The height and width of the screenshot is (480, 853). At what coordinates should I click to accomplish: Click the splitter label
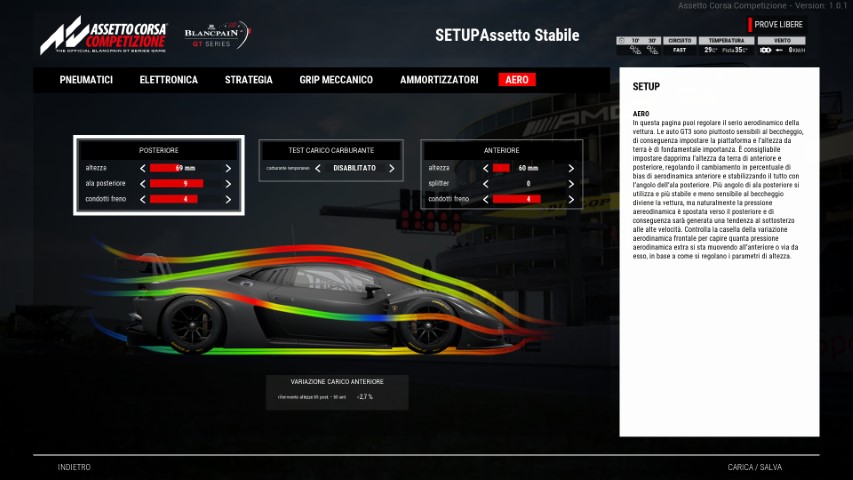(x=438, y=183)
